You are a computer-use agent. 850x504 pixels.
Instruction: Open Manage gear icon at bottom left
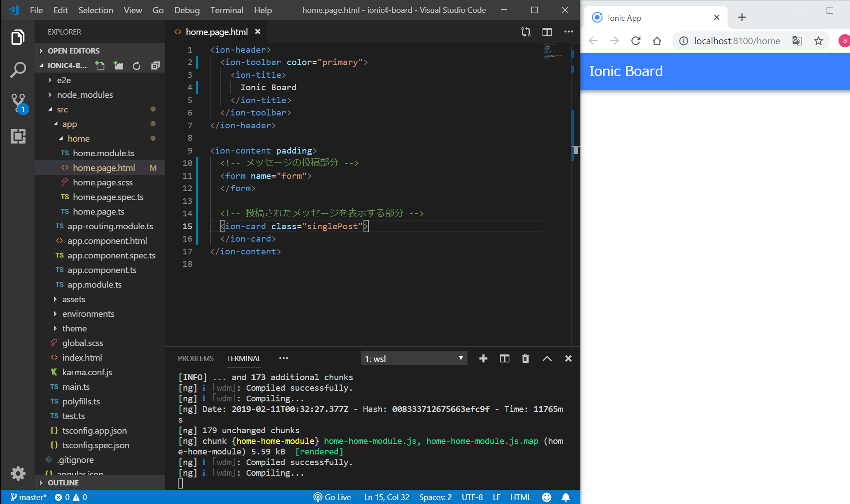pyautogui.click(x=18, y=473)
